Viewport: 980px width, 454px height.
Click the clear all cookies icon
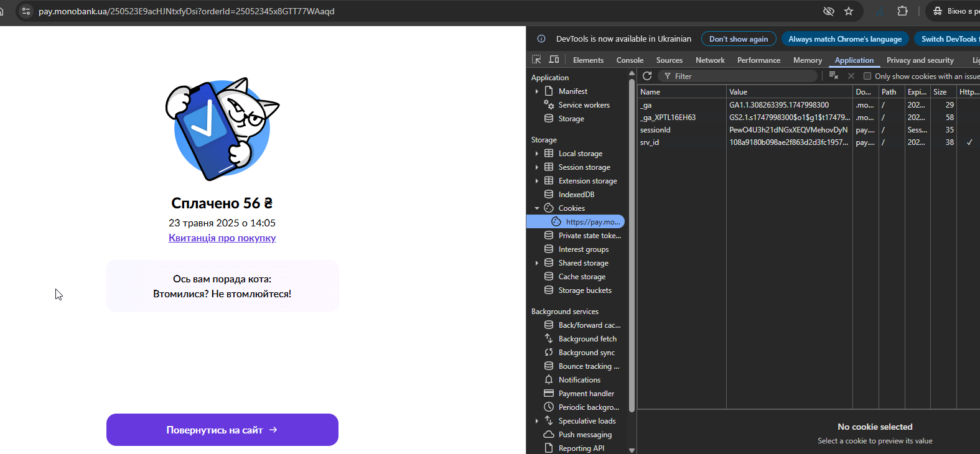click(834, 76)
